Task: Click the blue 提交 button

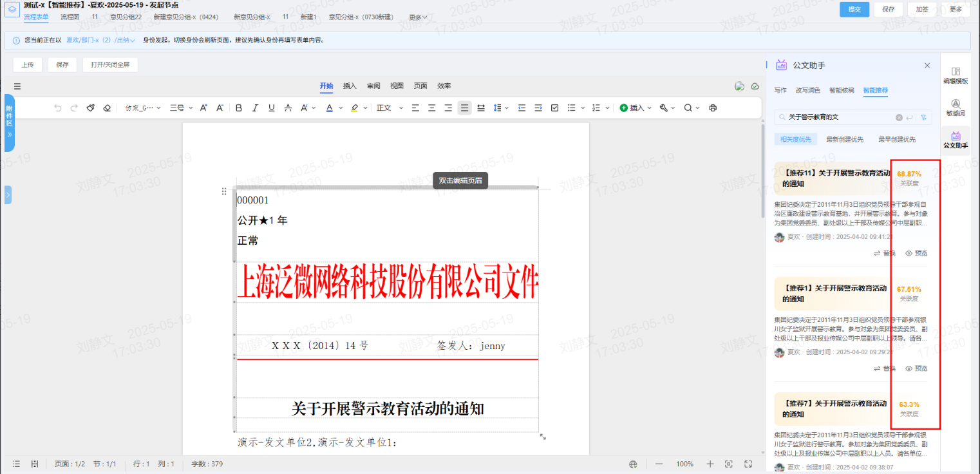Action: coord(854,9)
